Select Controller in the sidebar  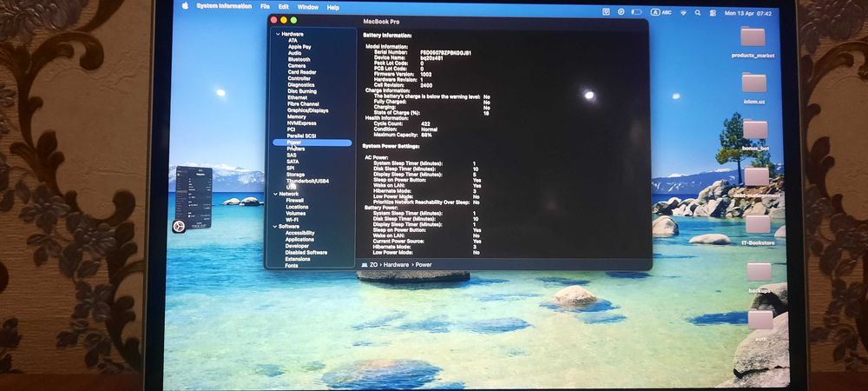pyautogui.click(x=299, y=79)
